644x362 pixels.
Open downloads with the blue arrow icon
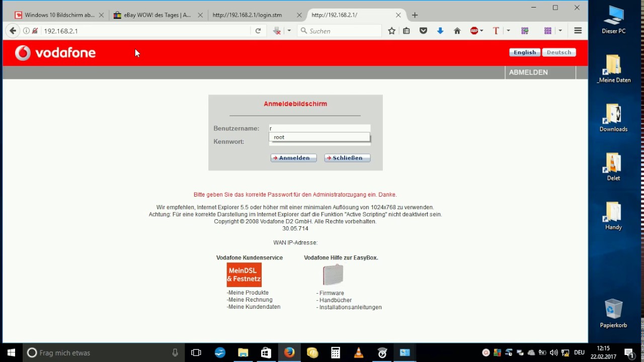tap(440, 31)
